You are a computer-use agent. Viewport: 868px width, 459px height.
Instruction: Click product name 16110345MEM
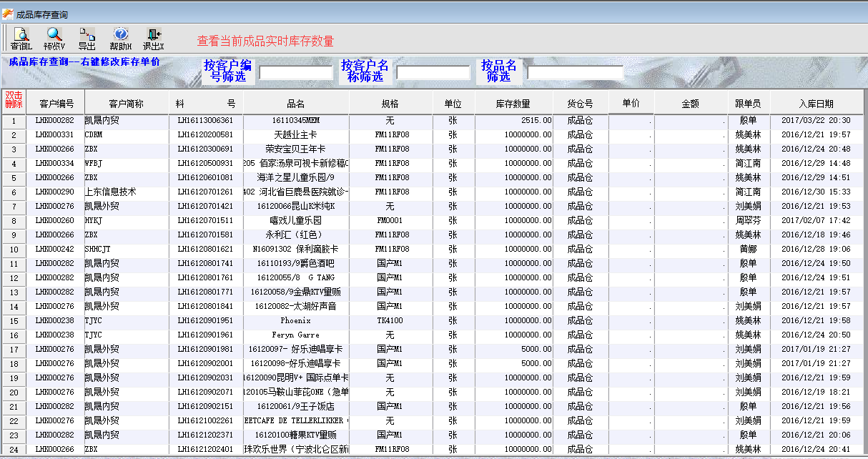(296, 121)
